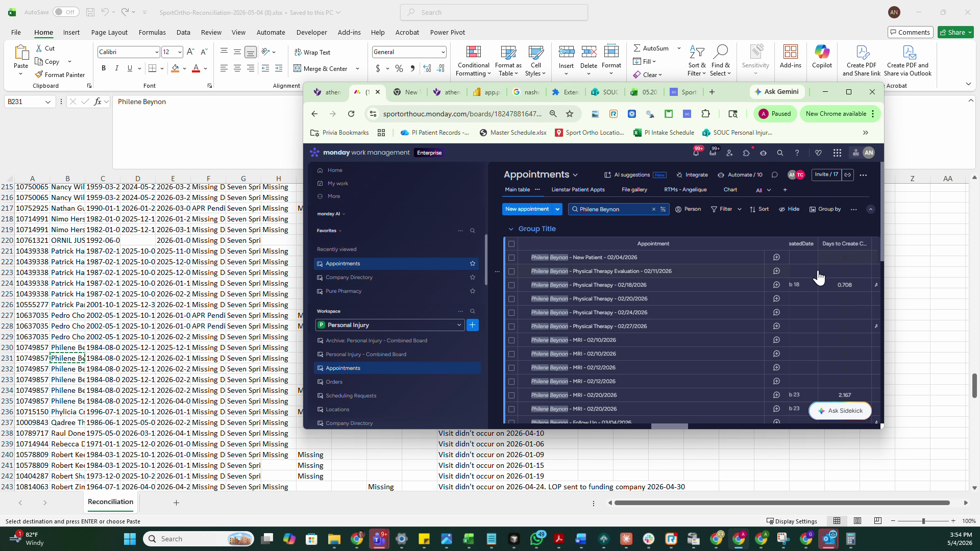Check the New Patient 02/04/2026 row checkbox
This screenshot has height=551, width=980.
pos(511,258)
